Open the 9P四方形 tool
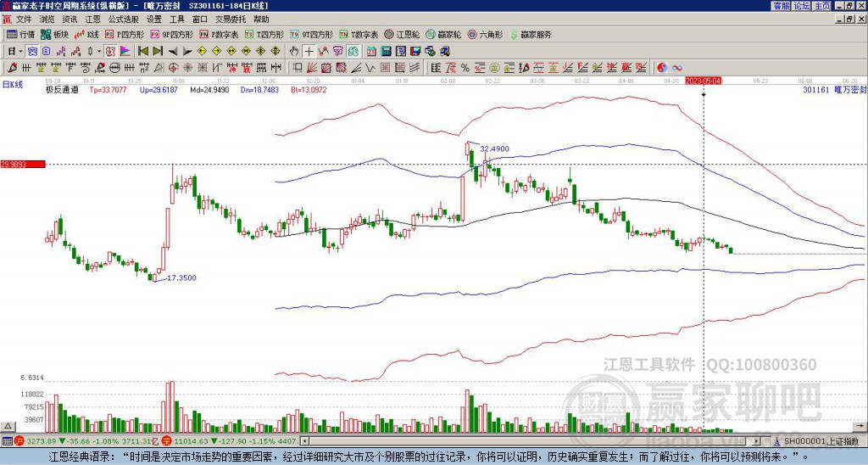Viewport: 868px width, 465px height. click(x=172, y=34)
